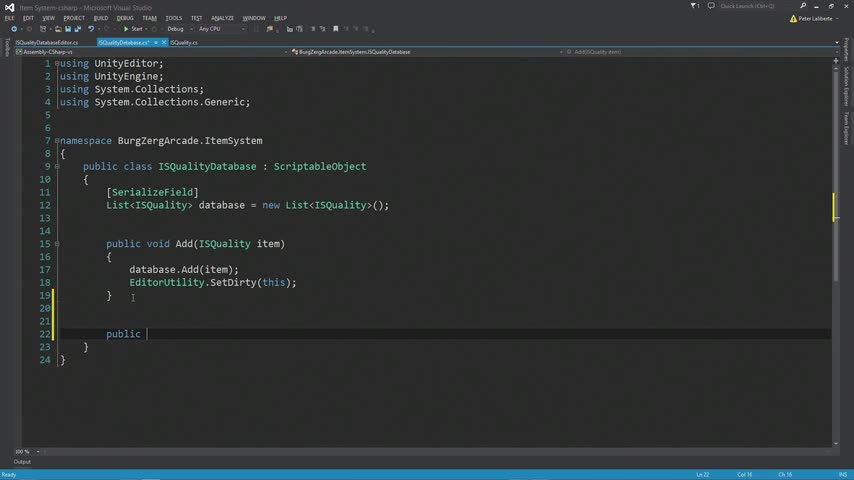This screenshot has height=480, width=854.
Task: Open the EDIT menu
Action: click(x=28, y=18)
